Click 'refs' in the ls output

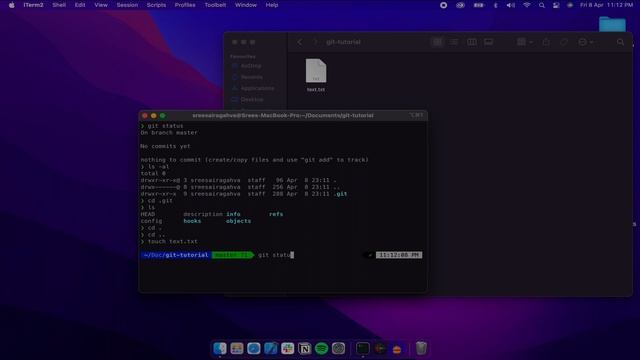click(x=276, y=214)
